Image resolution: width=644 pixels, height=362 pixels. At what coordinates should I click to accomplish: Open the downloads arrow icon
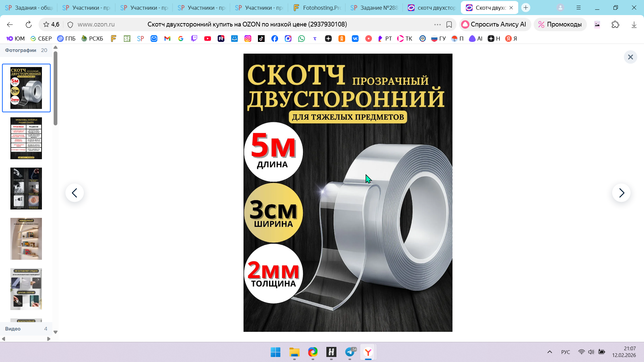coord(634,24)
